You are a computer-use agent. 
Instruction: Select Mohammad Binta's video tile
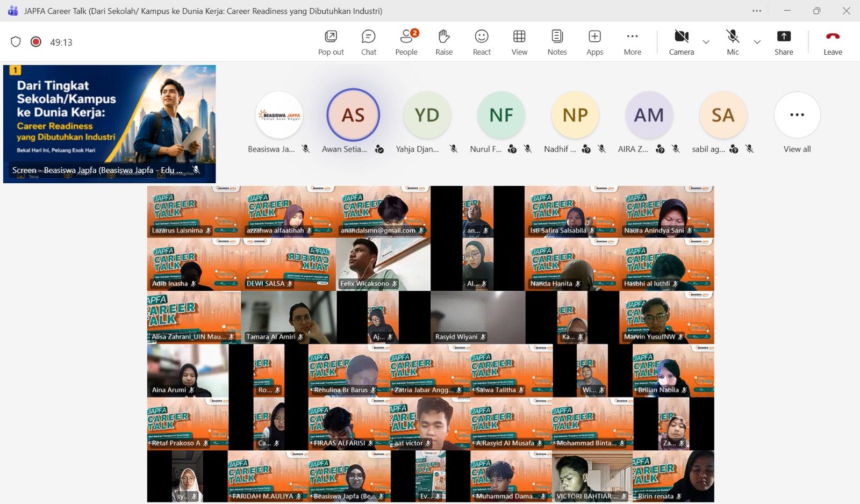tap(592, 424)
